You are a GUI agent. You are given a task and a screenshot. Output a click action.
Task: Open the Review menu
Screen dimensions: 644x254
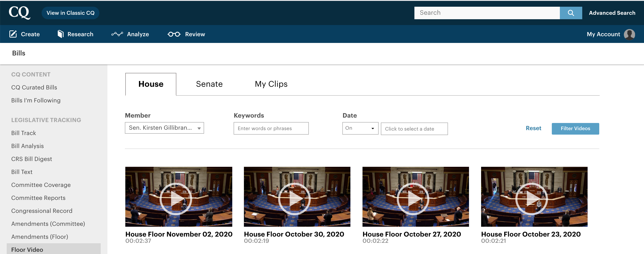(x=186, y=34)
